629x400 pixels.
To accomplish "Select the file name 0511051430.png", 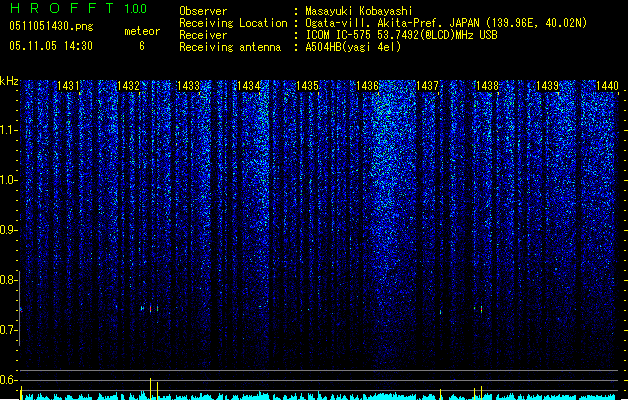I will tap(51, 26).
